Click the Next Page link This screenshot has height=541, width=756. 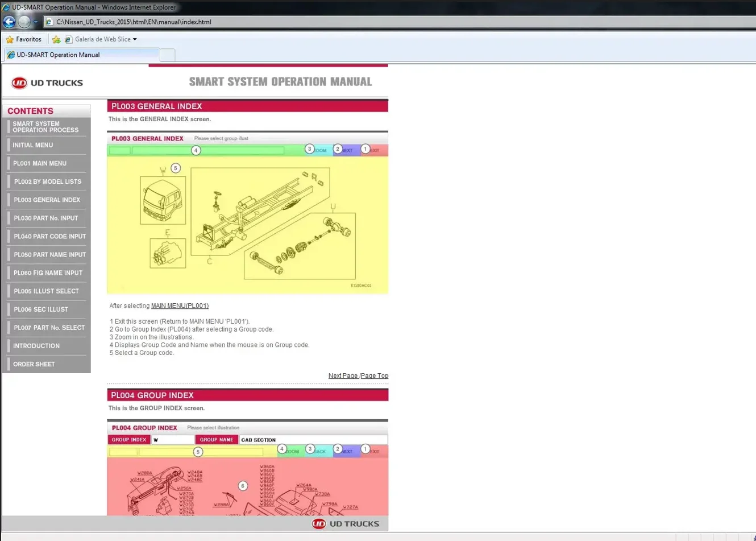coord(343,375)
